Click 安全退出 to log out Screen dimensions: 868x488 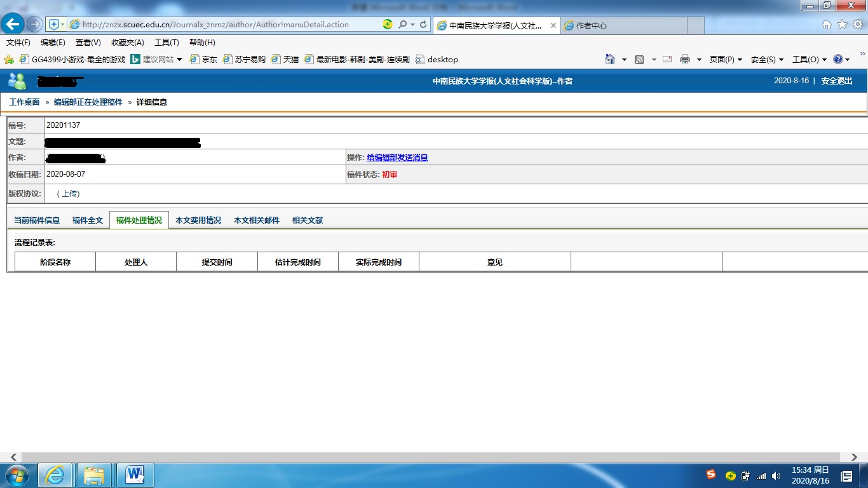pos(836,81)
